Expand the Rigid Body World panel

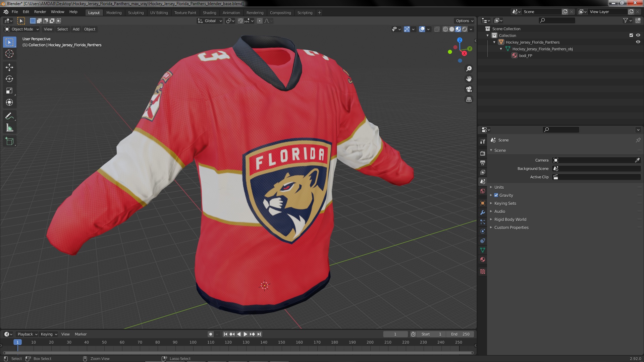(x=510, y=220)
